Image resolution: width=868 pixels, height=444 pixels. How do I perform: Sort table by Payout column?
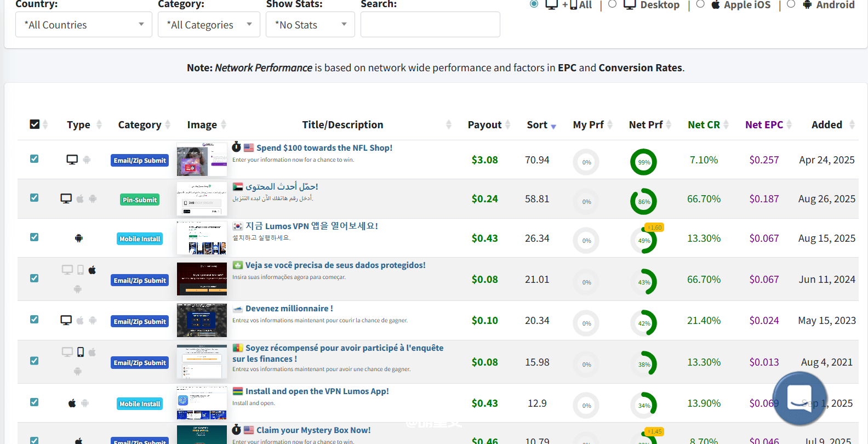(x=484, y=125)
